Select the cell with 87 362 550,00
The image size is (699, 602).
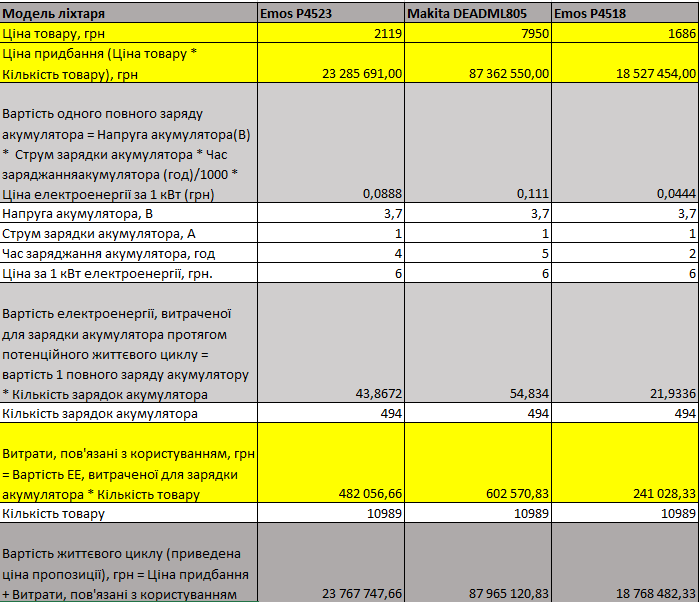tap(477, 63)
